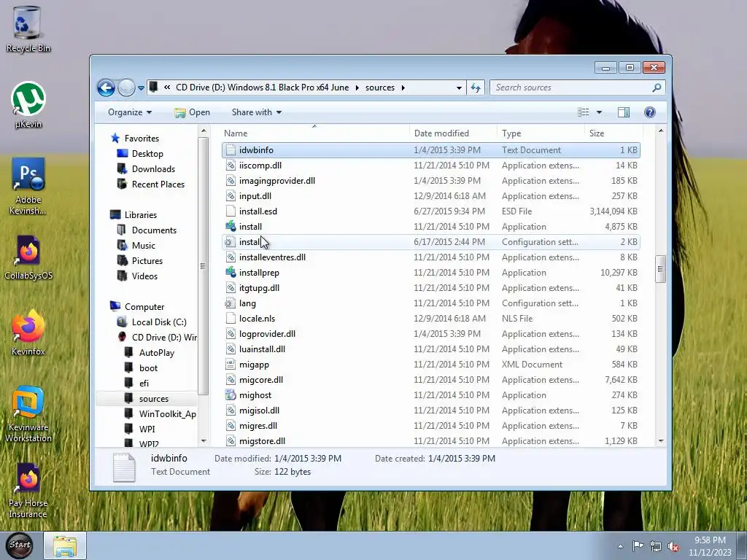Image resolution: width=747 pixels, height=560 pixels.
Task: Sort by the Type column header
Action: [541, 133]
